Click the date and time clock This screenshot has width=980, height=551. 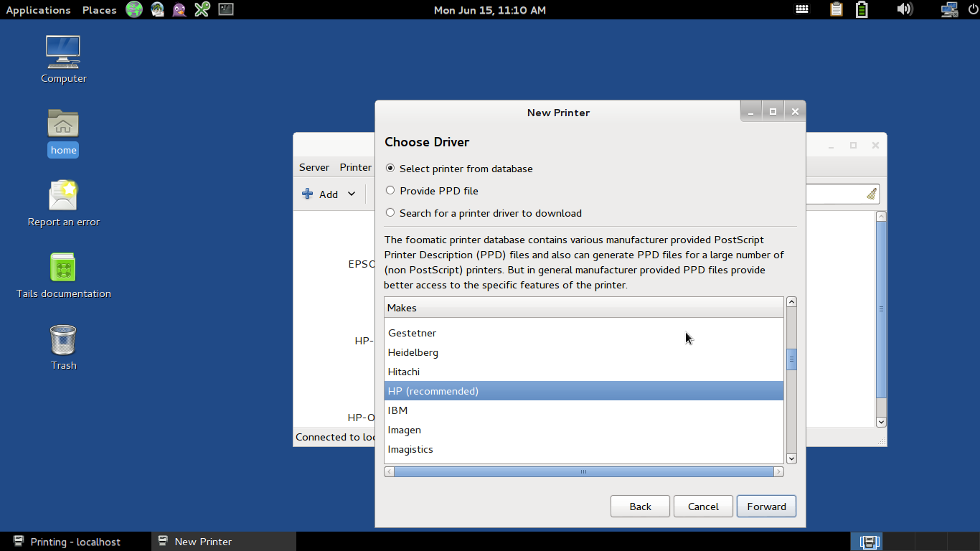click(x=490, y=10)
